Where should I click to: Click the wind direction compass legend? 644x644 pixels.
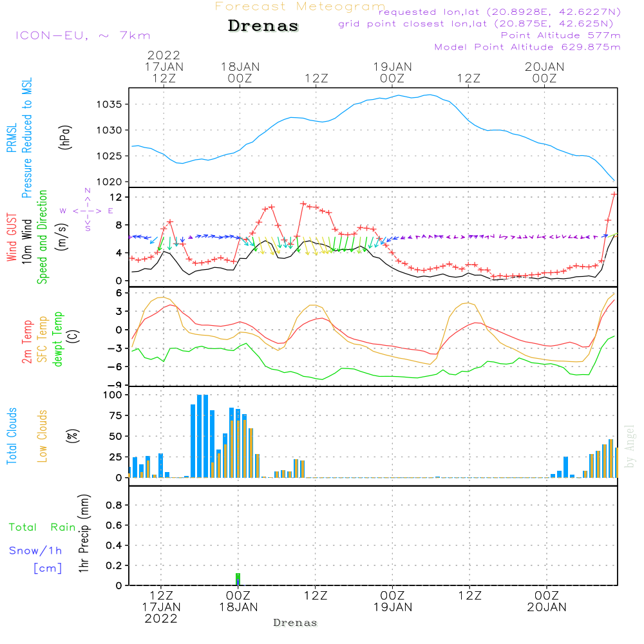87,211
